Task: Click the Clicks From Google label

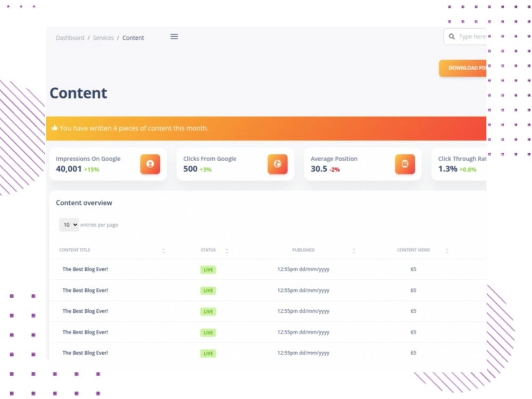Action: click(210, 159)
